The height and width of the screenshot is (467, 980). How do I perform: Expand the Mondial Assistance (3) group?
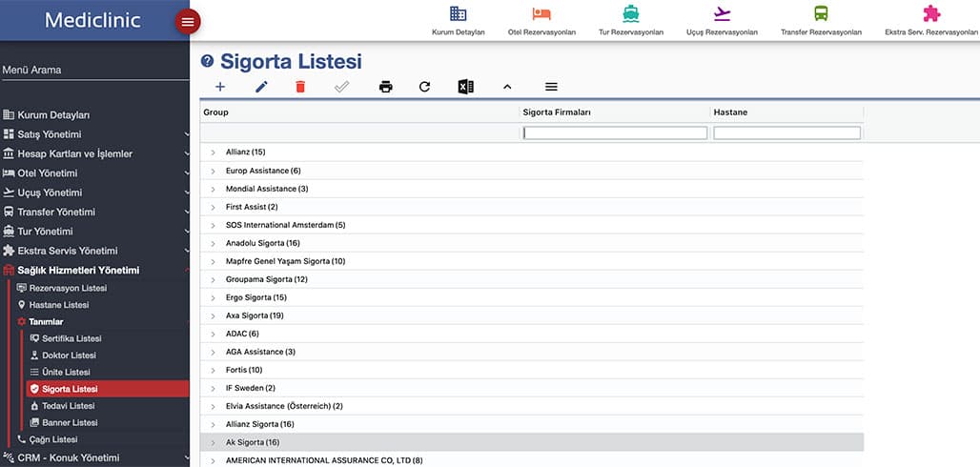coord(213,189)
